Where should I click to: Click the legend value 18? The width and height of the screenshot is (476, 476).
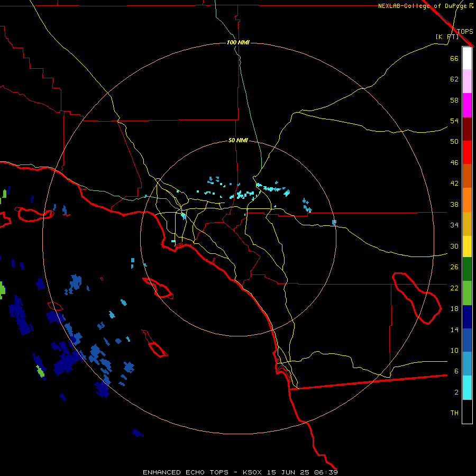tap(454, 309)
